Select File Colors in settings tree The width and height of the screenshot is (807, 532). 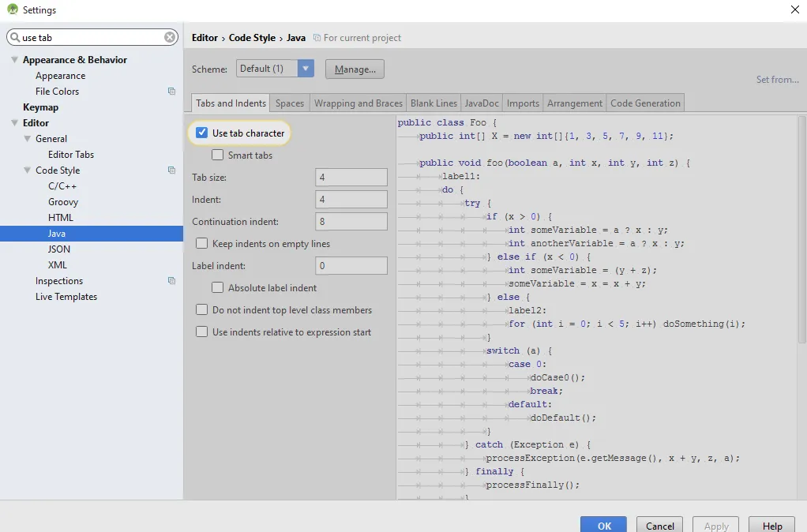coord(57,91)
